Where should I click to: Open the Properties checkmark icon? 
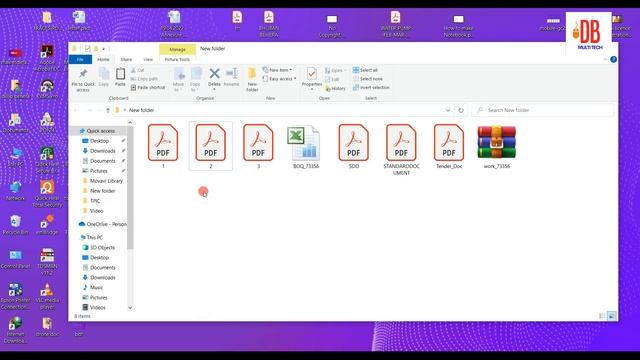click(312, 74)
